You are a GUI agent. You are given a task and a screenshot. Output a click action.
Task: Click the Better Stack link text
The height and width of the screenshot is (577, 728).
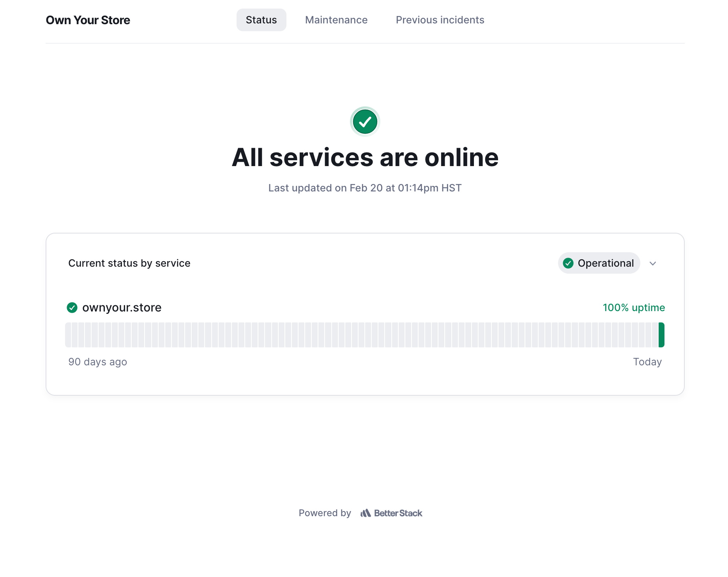click(x=398, y=513)
